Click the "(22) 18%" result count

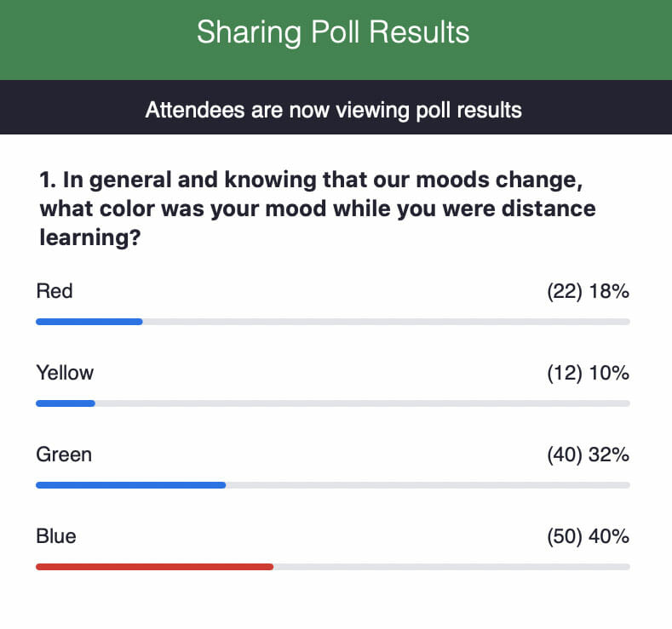588,292
